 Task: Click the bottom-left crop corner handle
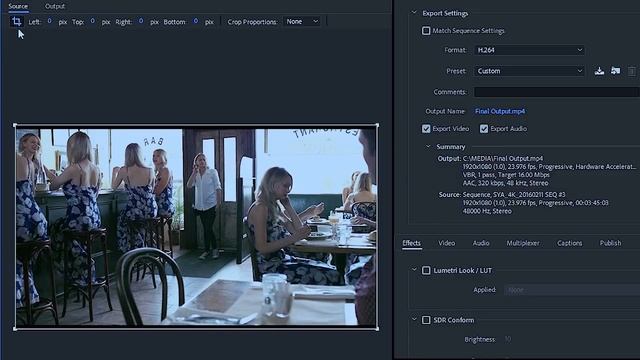coord(15,328)
